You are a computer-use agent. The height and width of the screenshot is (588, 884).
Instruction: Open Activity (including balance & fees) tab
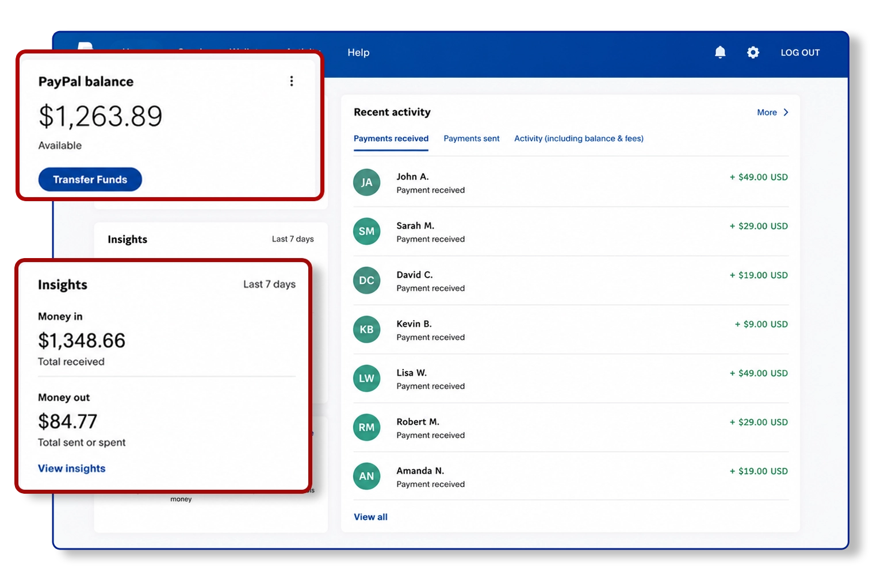pyautogui.click(x=579, y=139)
